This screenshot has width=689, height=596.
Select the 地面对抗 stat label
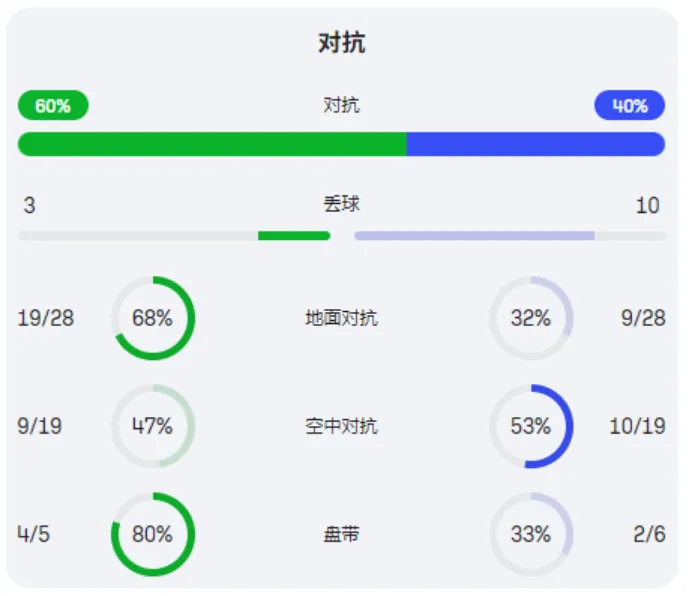(342, 319)
